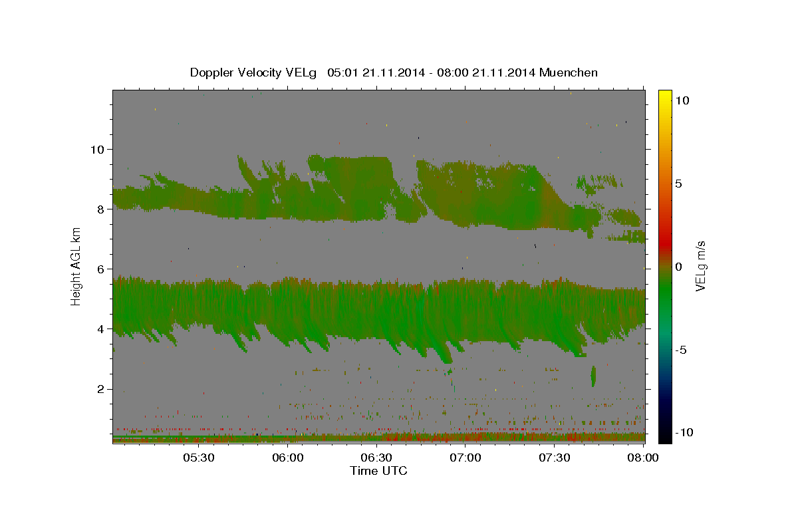
Task: Click the 05:30 time tick label
Action: click(x=199, y=458)
